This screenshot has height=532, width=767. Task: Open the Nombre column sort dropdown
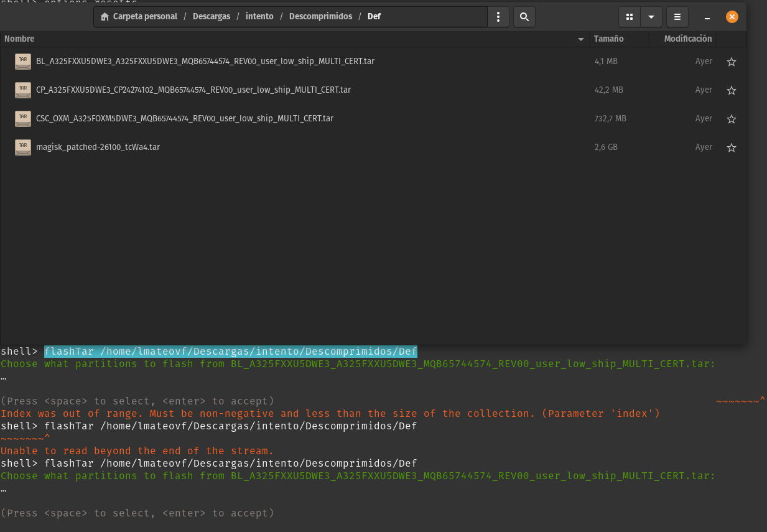tap(581, 39)
